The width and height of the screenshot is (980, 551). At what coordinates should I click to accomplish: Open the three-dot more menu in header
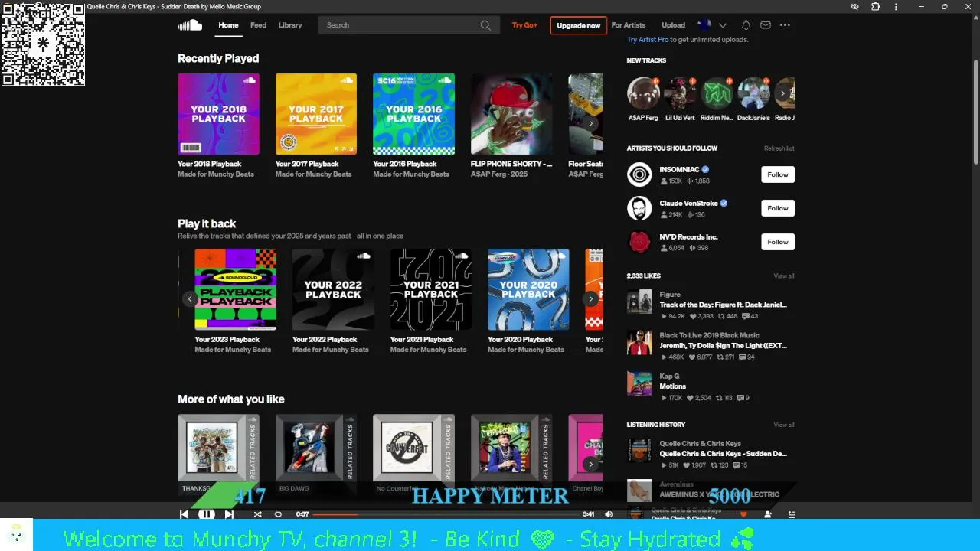click(785, 25)
